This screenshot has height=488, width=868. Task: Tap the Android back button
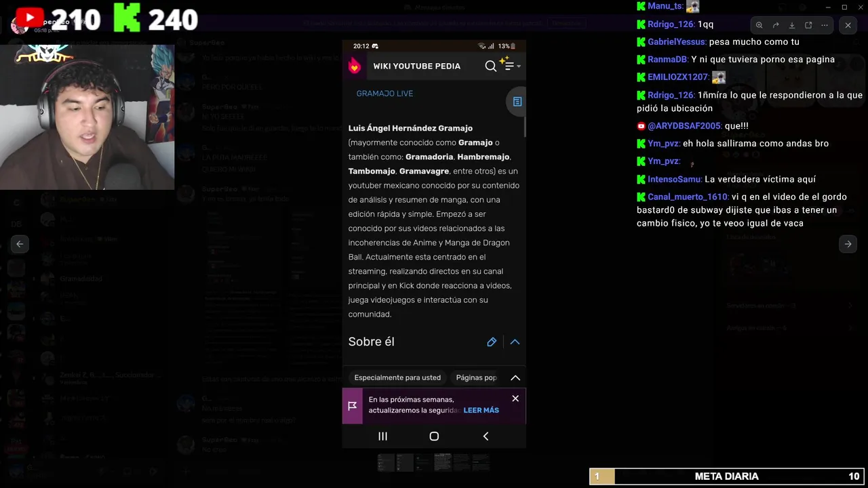coord(486,436)
